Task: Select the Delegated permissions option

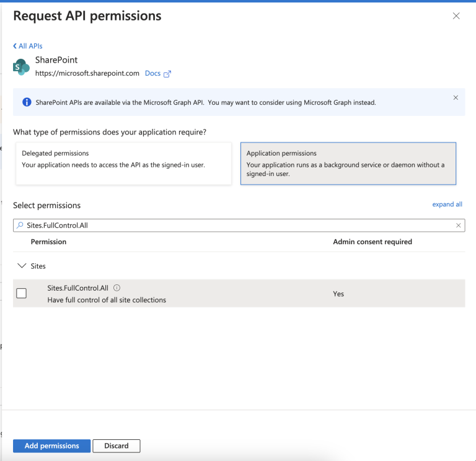Action: tap(123, 164)
